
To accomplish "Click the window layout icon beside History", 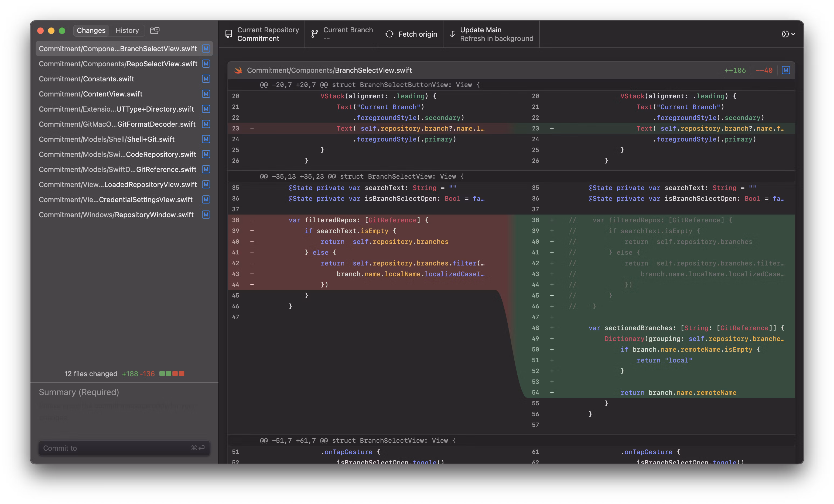I will [155, 30].
